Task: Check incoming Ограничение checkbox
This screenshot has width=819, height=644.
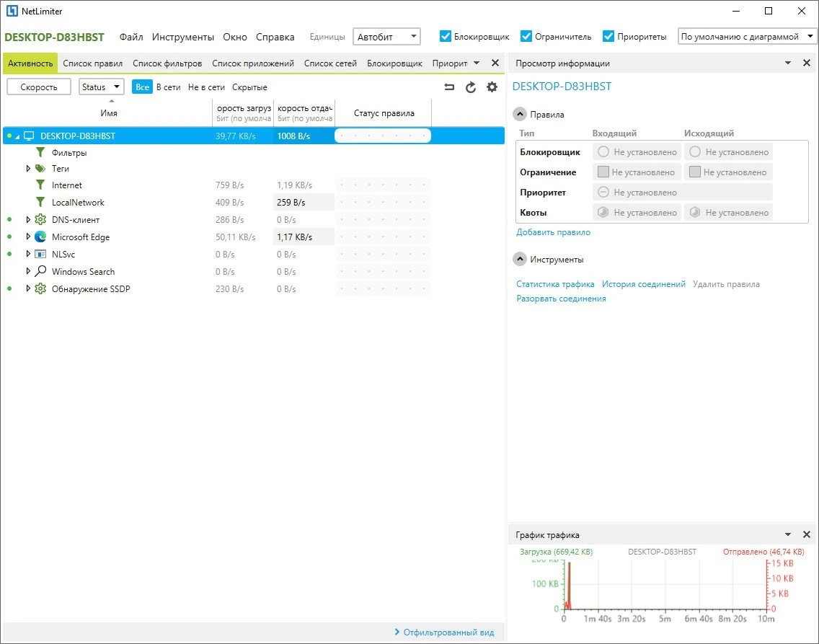Action: click(603, 172)
